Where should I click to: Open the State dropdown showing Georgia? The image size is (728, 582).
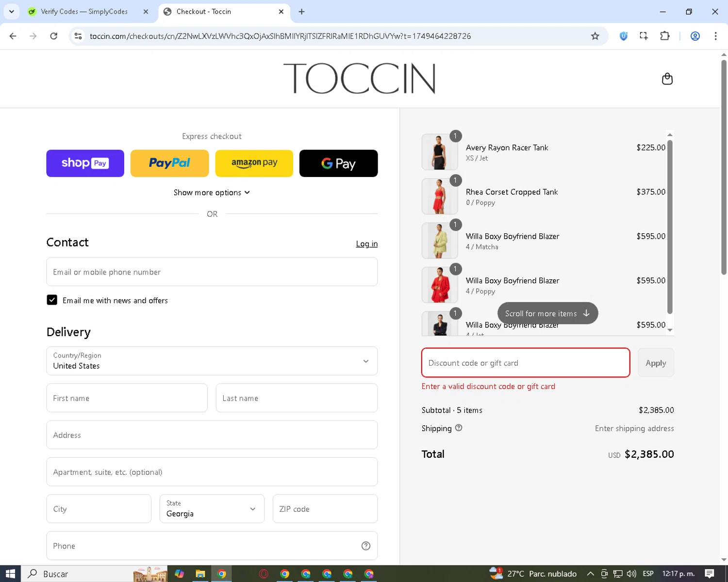coord(212,509)
